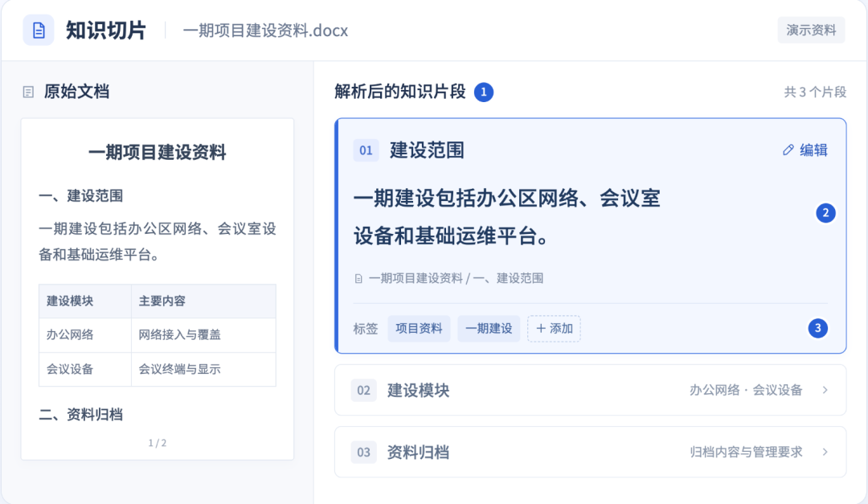Expand the 资料归档 segment chevron
The height and width of the screenshot is (504, 868).
click(825, 453)
